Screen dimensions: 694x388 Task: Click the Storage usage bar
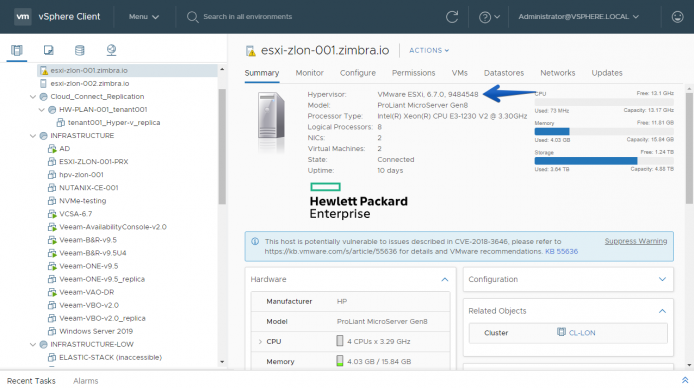604,161
